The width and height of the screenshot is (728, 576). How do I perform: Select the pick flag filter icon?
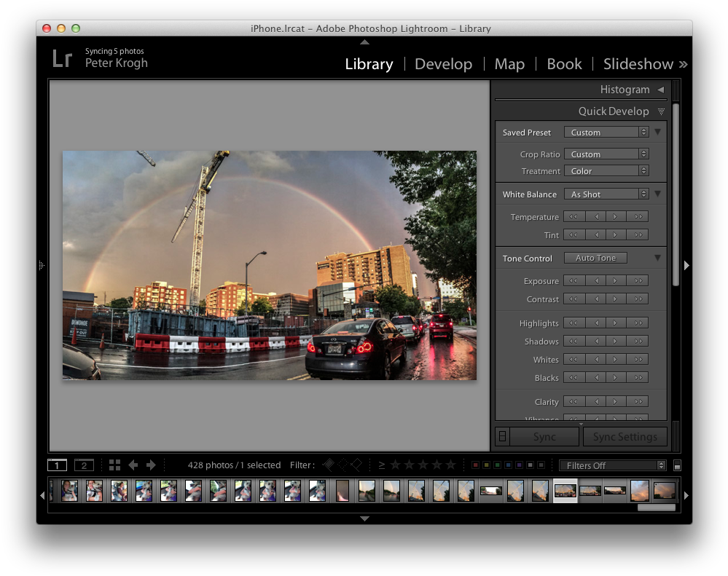tap(329, 465)
